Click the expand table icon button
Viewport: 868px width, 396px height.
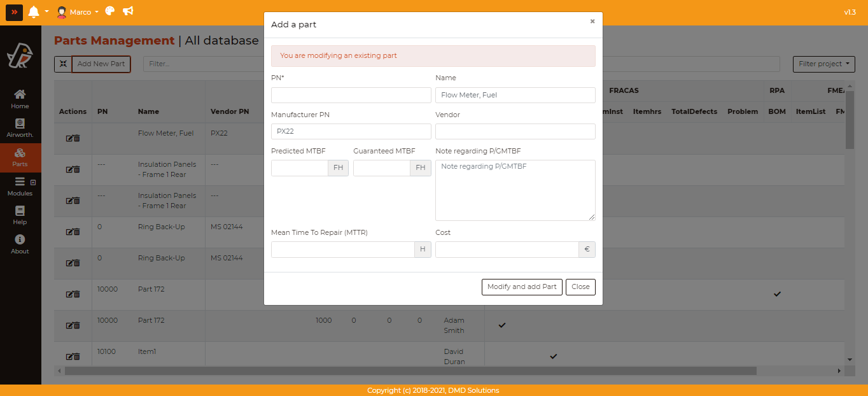click(x=63, y=64)
